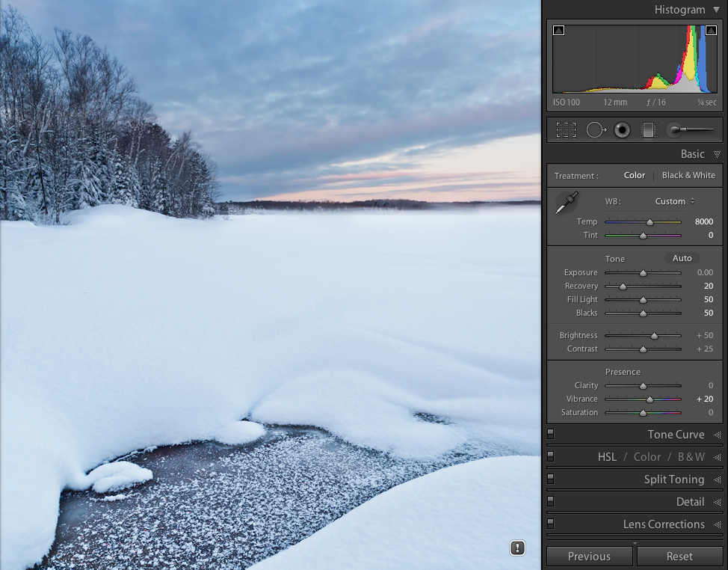
Task: Switch treatment to Black & White
Action: tap(688, 175)
